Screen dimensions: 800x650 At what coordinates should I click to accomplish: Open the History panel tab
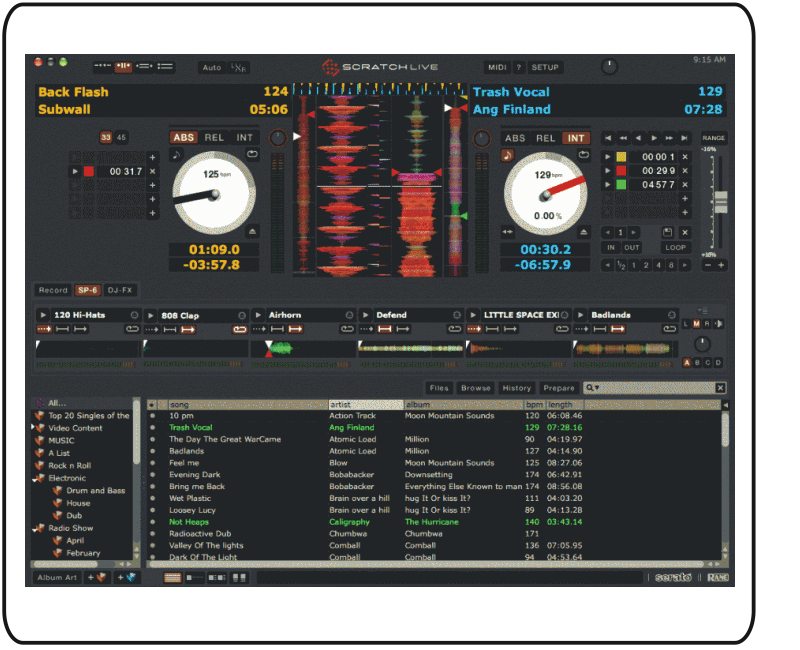click(x=516, y=388)
